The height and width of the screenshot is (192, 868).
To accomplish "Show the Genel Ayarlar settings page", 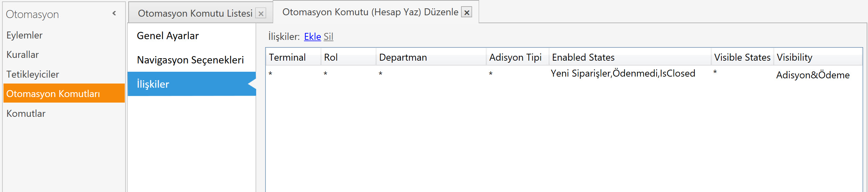I will tap(168, 36).
